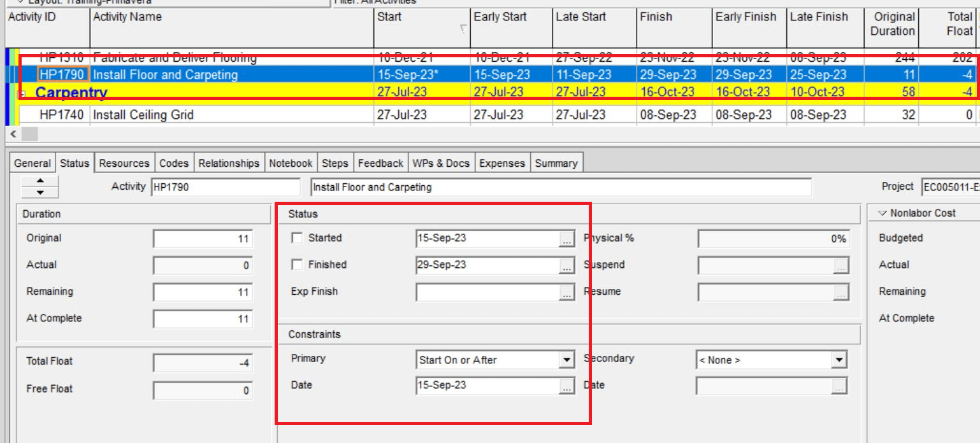Open the General tab
980x443 pixels.
[x=32, y=164]
